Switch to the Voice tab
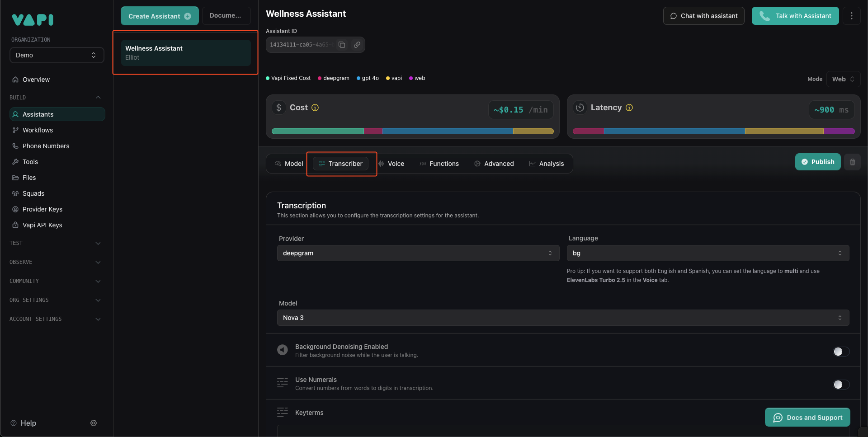This screenshot has height=437, width=868. tap(391, 164)
